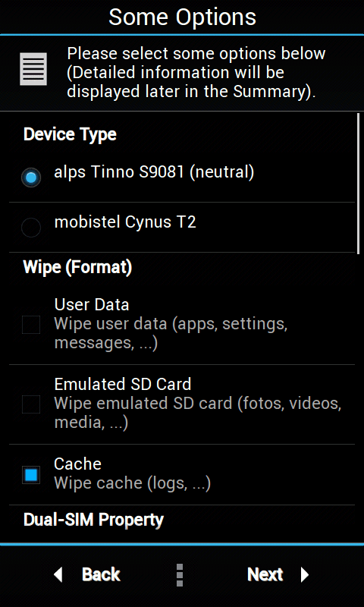Click the right arrow icon beside Next
364x607 pixels.
tap(305, 574)
